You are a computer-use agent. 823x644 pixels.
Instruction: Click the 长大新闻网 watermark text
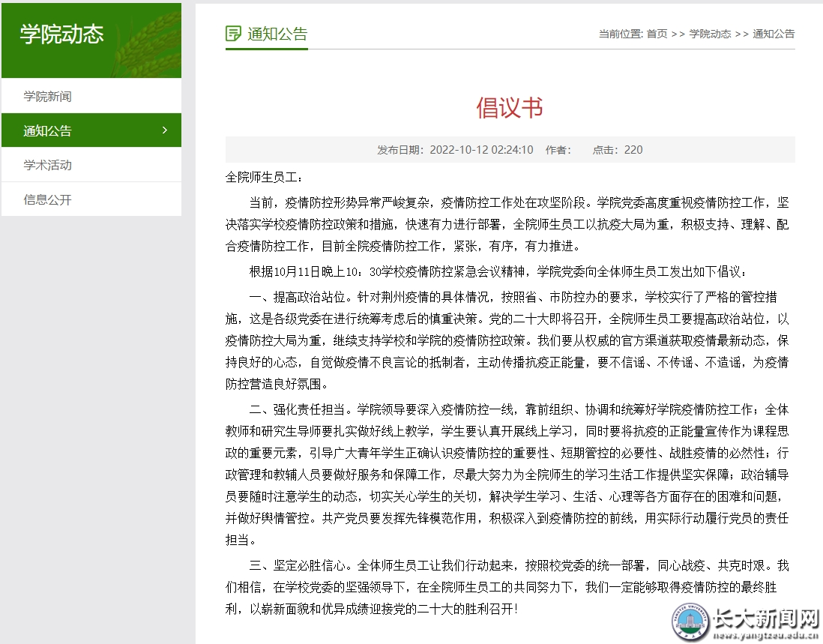tap(763, 619)
